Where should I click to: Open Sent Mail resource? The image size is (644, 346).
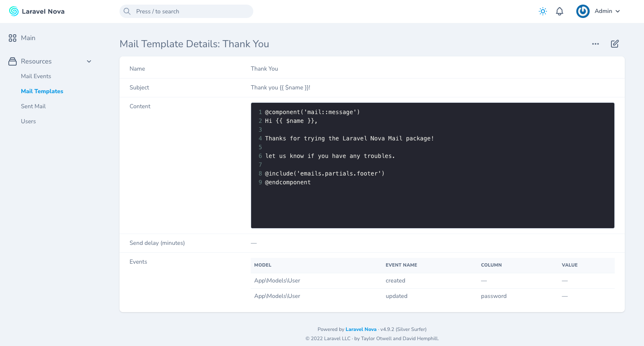point(33,106)
